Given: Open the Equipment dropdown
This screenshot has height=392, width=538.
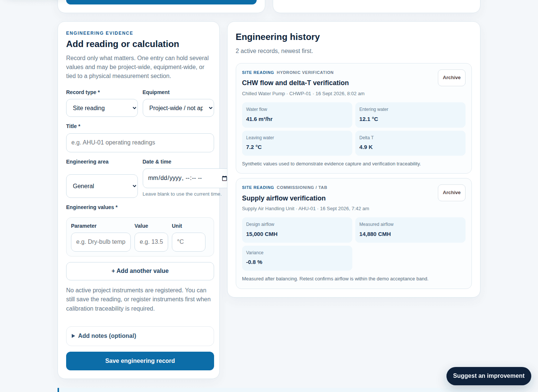Looking at the screenshot, I should tap(178, 108).
